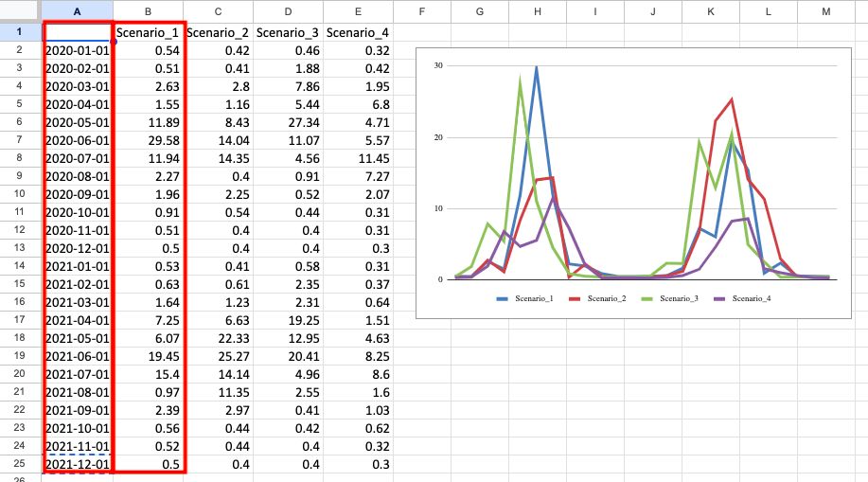Click column header A
The width and height of the screenshot is (868, 482).
[x=78, y=11]
